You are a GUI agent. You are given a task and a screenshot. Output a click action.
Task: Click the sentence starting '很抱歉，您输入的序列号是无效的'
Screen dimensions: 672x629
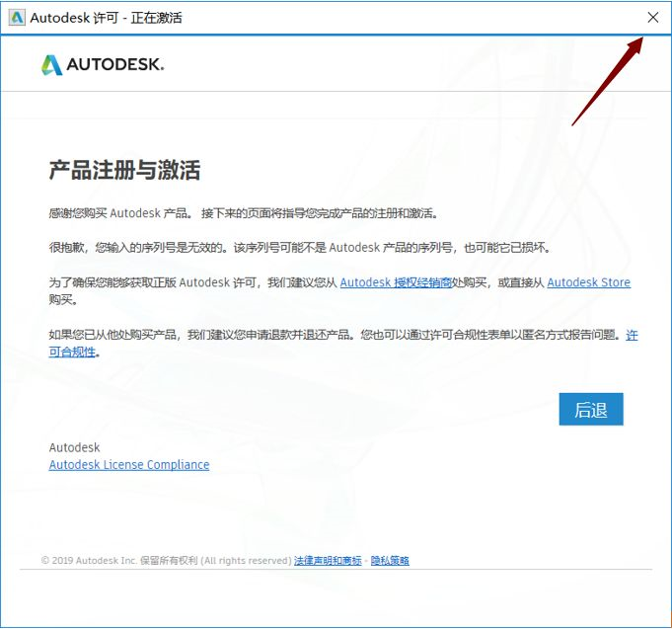click(300, 248)
